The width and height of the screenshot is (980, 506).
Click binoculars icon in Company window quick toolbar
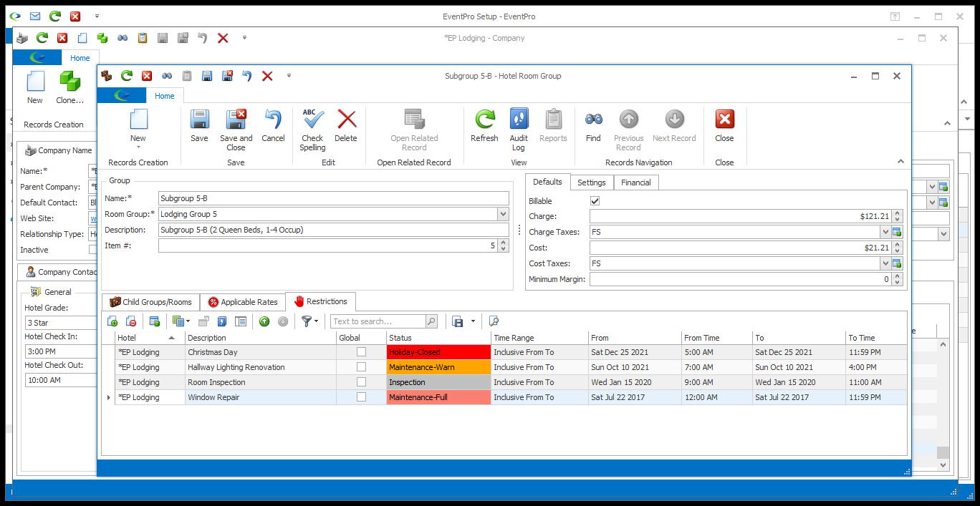123,38
